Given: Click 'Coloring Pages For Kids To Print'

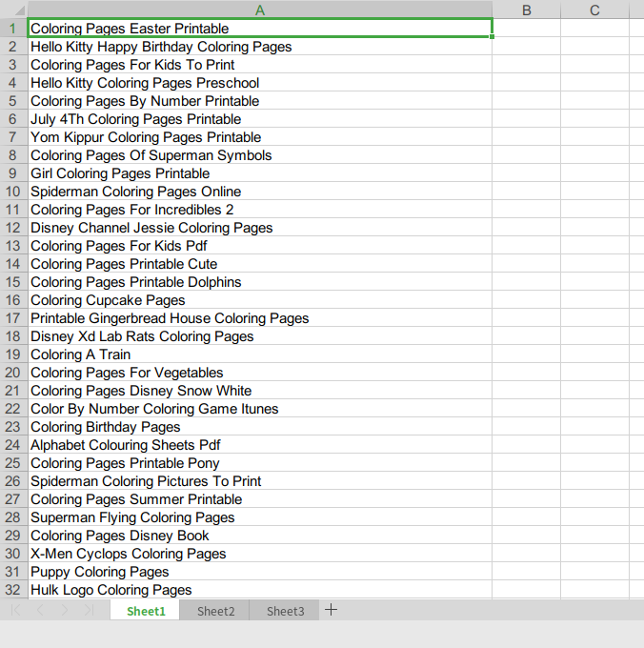Looking at the screenshot, I should 260,65.
